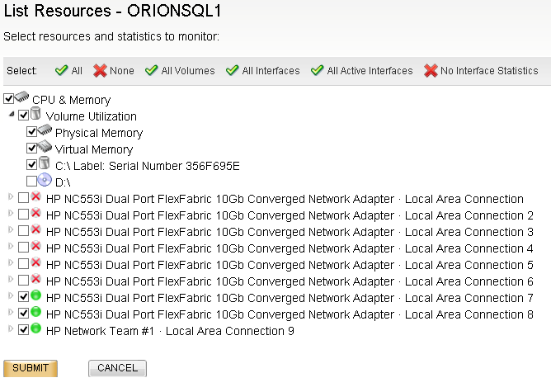Viewport: 551px width, 392px height.
Task: Expand the HP Network Team #1 node
Action: click(x=11, y=328)
